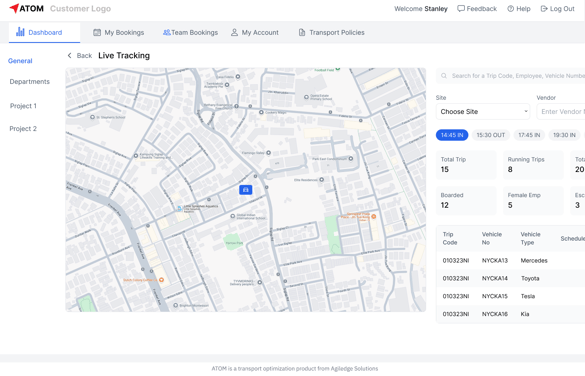Switch to Team Bookings tab
585x376 pixels.
[x=190, y=32]
